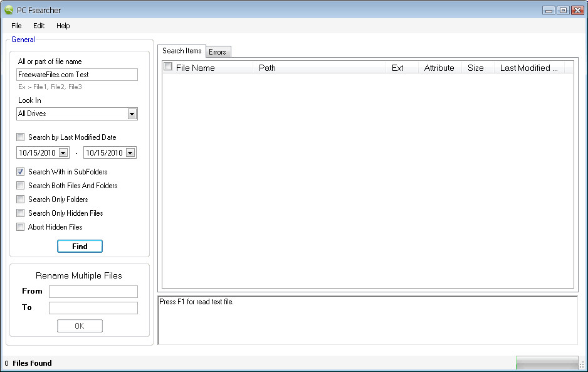Screen dimensions: 588x372
Task: Click the Find button
Action: (x=80, y=247)
